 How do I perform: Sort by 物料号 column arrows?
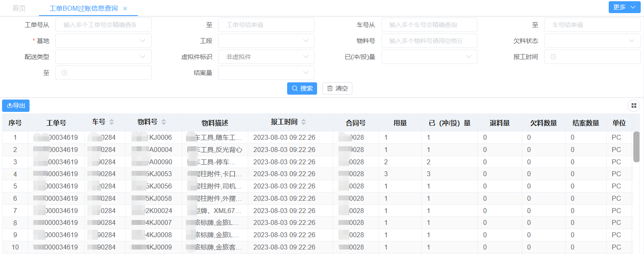click(164, 122)
